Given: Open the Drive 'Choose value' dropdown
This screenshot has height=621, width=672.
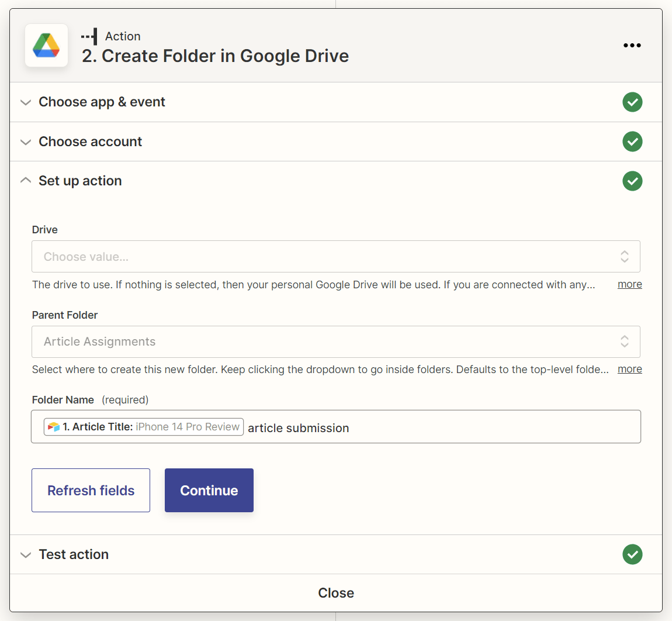Looking at the screenshot, I should point(336,256).
